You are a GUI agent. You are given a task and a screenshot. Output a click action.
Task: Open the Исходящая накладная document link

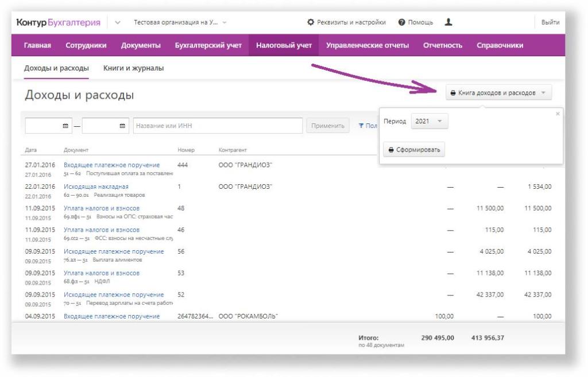point(96,186)
